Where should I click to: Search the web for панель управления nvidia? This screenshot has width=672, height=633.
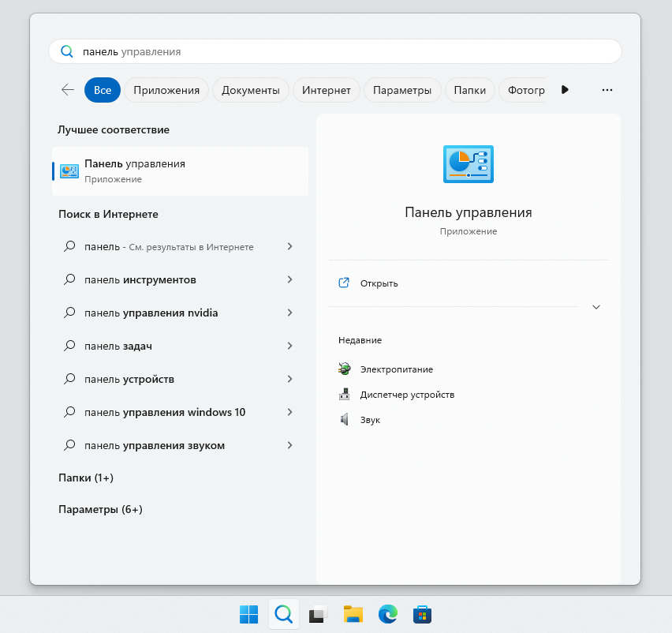coord(151,313)
